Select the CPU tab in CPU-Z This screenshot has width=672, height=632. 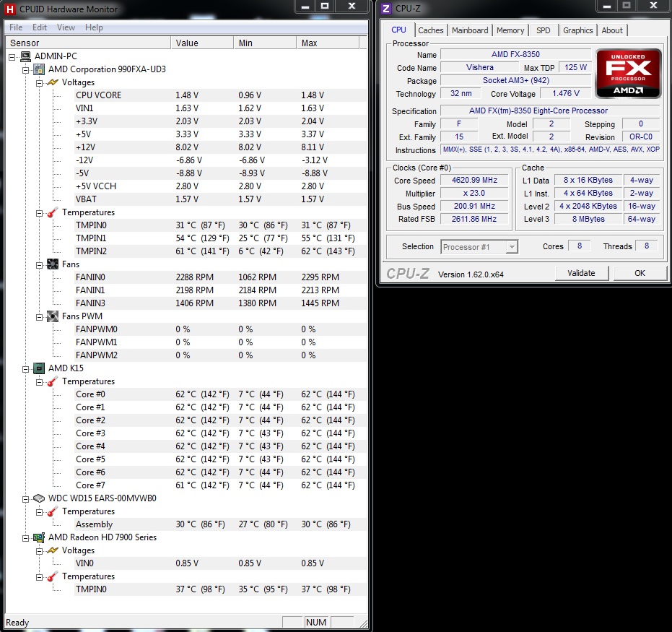pyautogui.click(x=398, y=30)
